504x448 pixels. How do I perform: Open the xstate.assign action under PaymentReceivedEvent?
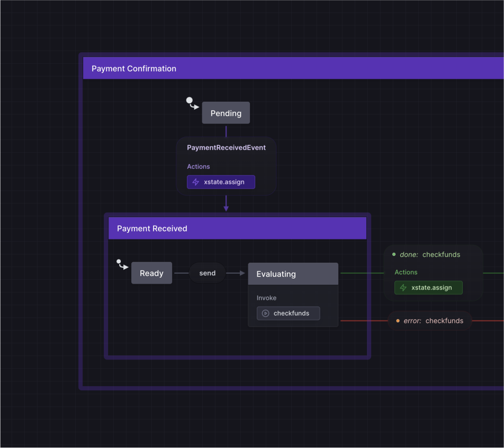pyautogui.click(x=221, y=182)
